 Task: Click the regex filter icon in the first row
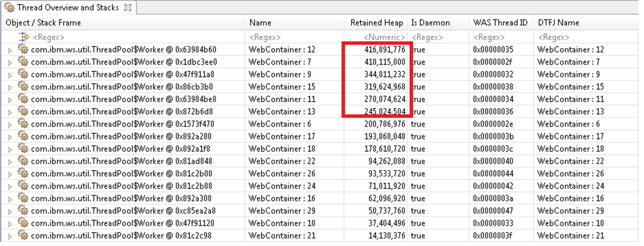24,37
